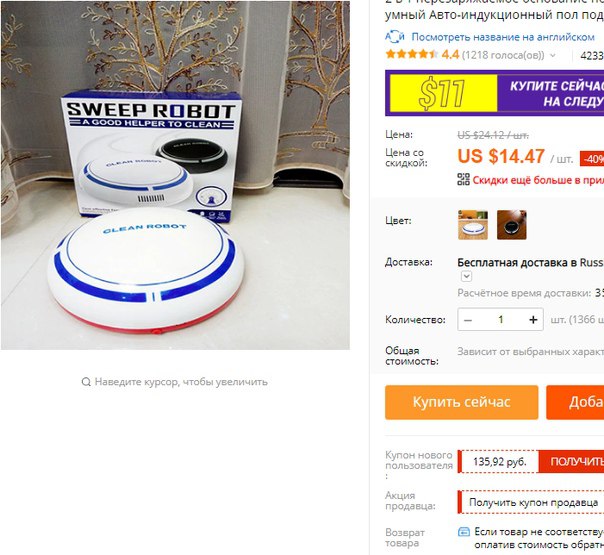Open Посмотреть название на английском link

click(503, 37)
